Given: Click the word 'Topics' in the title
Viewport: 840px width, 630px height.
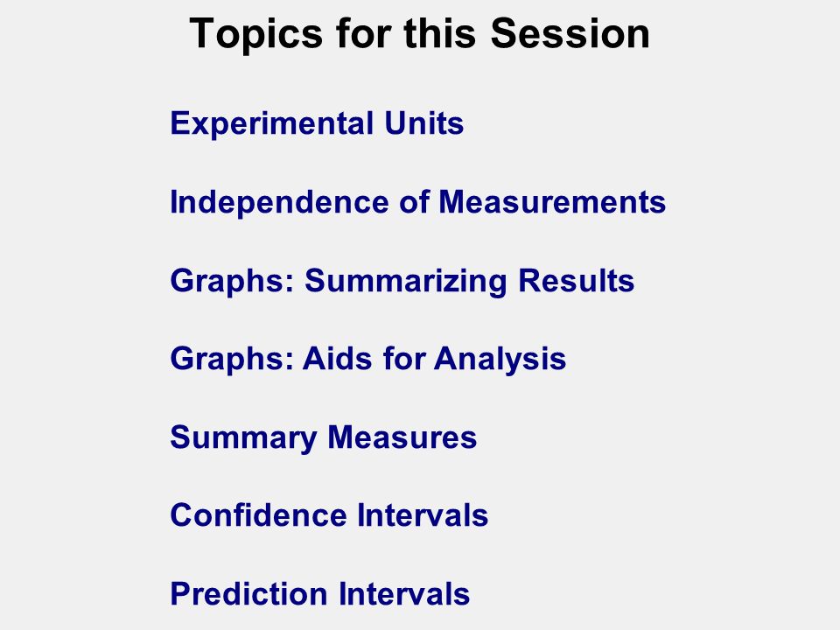Looking at the screenshot, I should click(x=256, y=35).
